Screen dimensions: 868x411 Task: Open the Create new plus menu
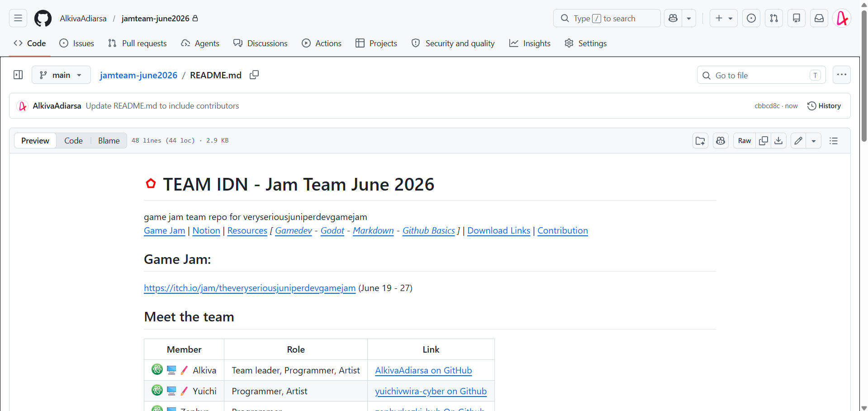(724, 18)
